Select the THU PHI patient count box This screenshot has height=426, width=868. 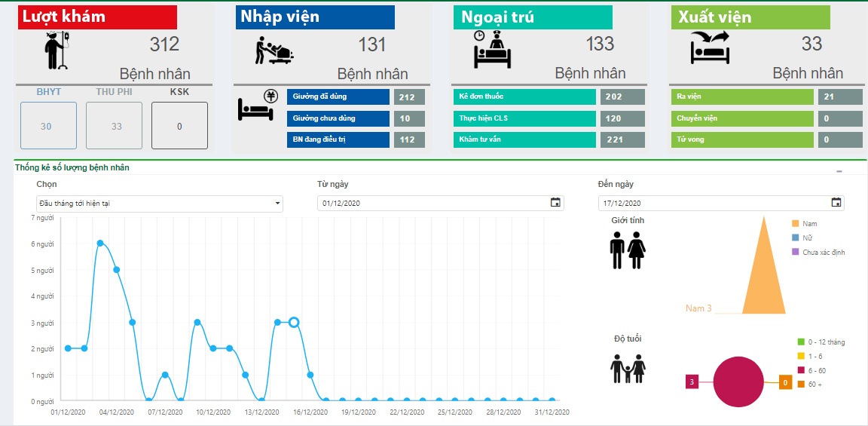pyautogui.click(x=116, y=126)
